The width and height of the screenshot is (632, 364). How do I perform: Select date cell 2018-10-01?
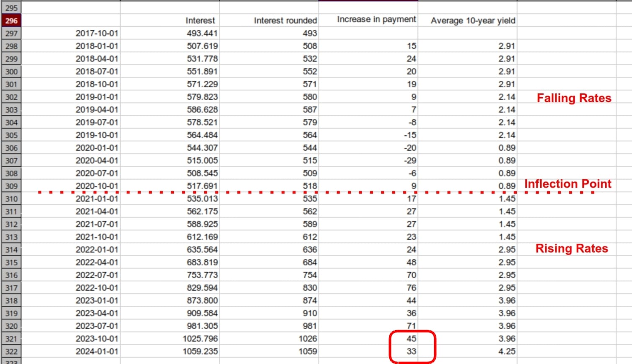point(71,84)
